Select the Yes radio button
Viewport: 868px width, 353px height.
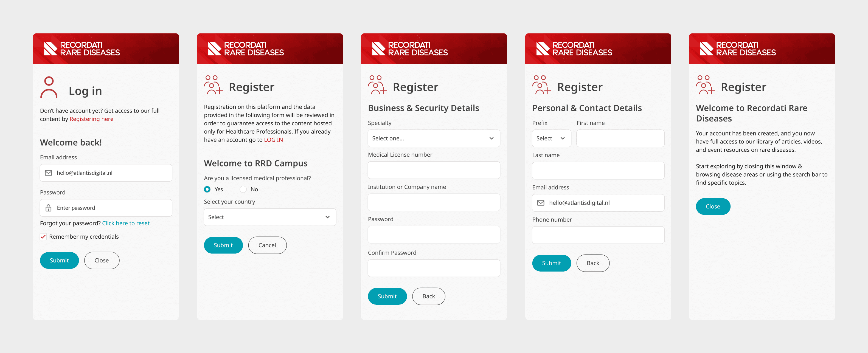(x=207, y=189)
